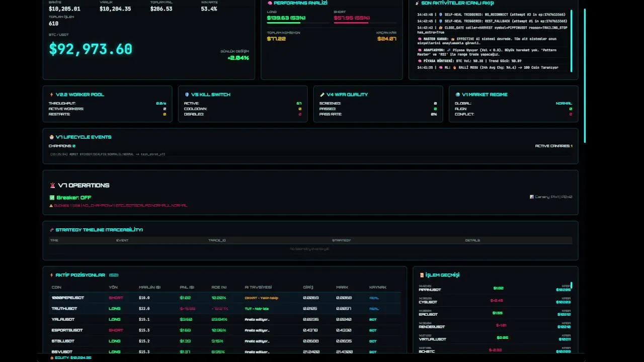Click the AI TAVSİYESİ column header
The height and width of the screenshot is (362, 644).
click(258, 287)
